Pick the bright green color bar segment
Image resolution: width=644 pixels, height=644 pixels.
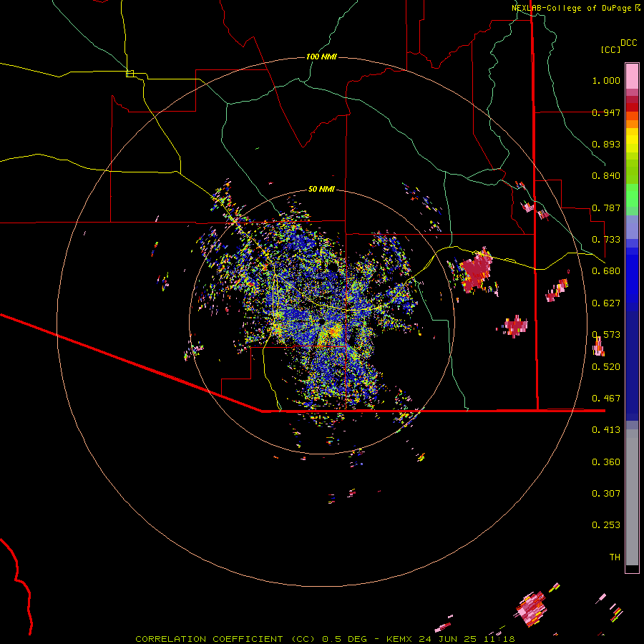click(632, 195)
